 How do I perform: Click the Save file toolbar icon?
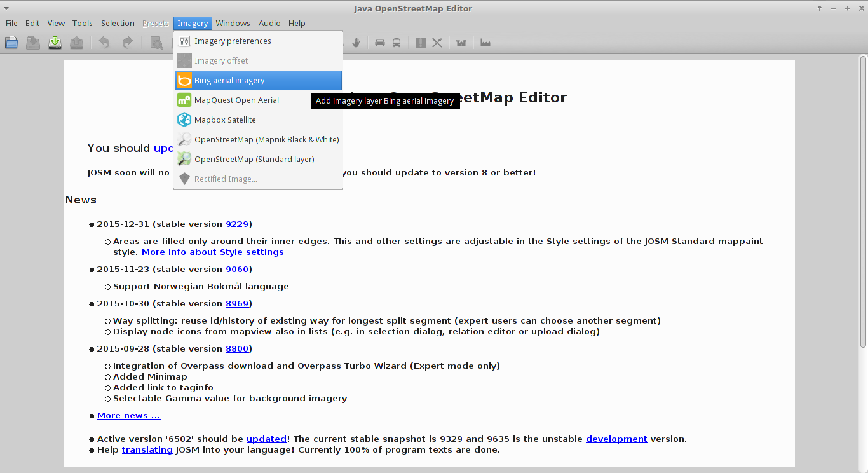tap(33, 43)
